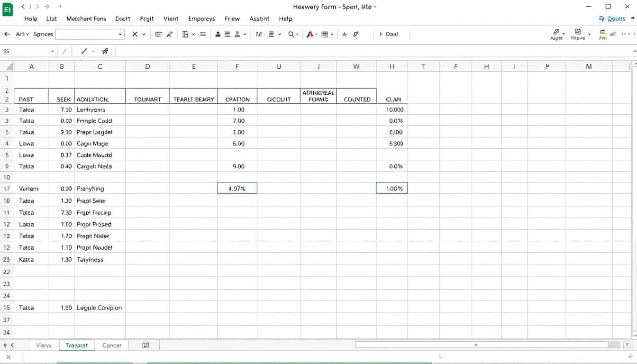Select the cell containing 100%
Viewport: 637px width, 364px height.
point(392,188)
